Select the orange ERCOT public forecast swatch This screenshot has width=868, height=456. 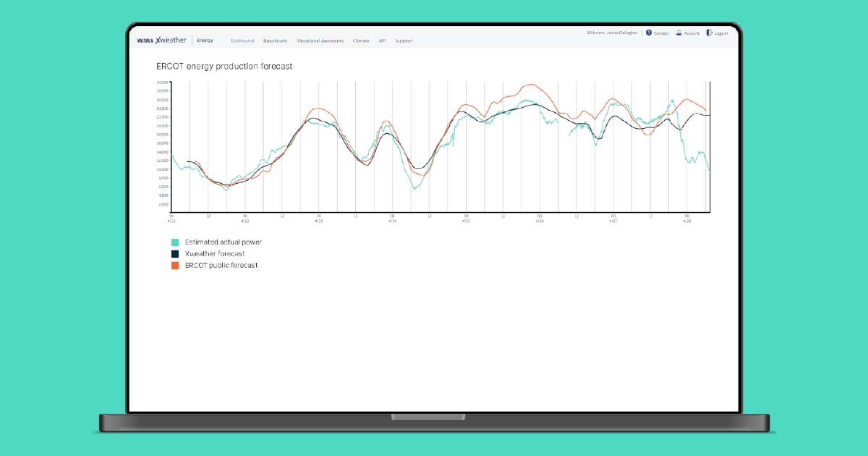pyautogui.click(x=174, y=265)
